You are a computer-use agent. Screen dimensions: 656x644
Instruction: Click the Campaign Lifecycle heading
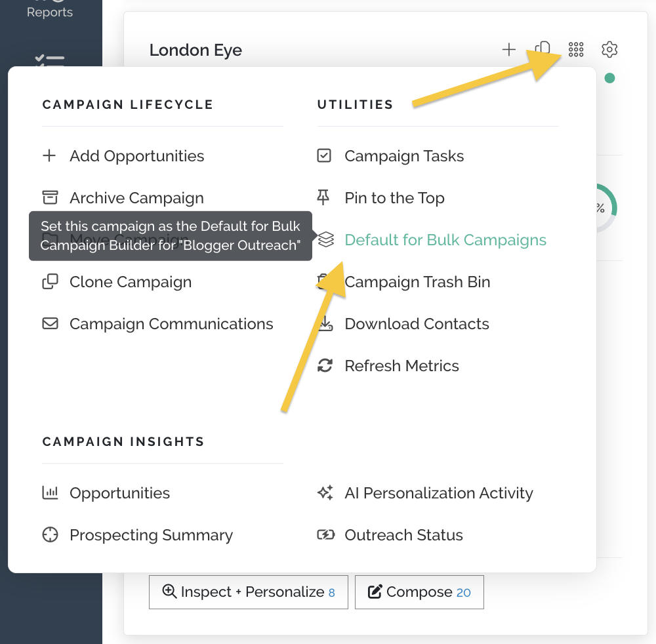point(128,104)
